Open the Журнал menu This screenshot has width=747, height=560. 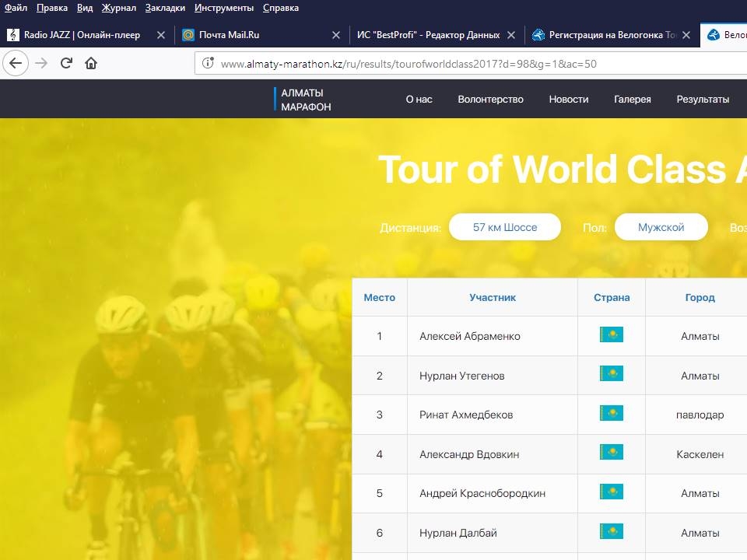point(118,8)
